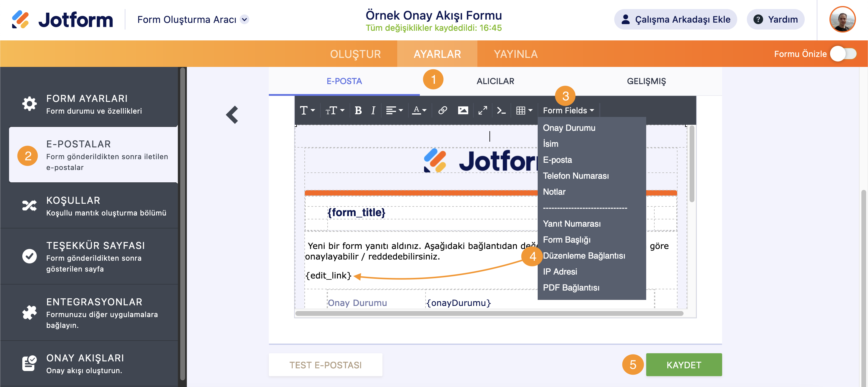868x387 pixels.
Task: Click the green KAYDET button
Action: (x=683, y=364)
